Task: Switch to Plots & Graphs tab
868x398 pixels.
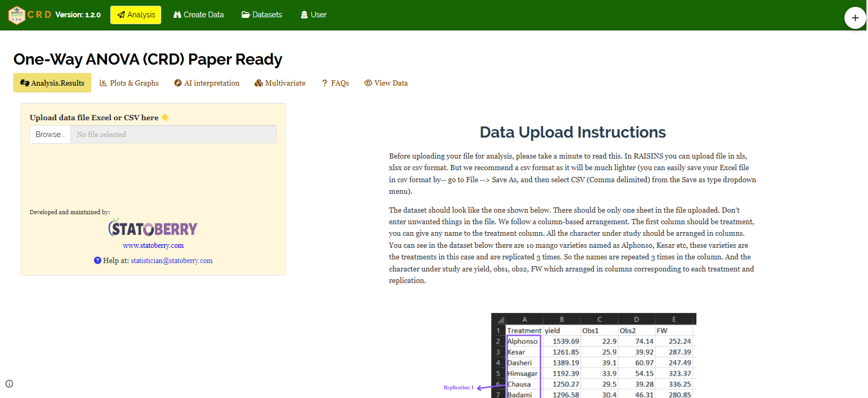Action: 129,83
